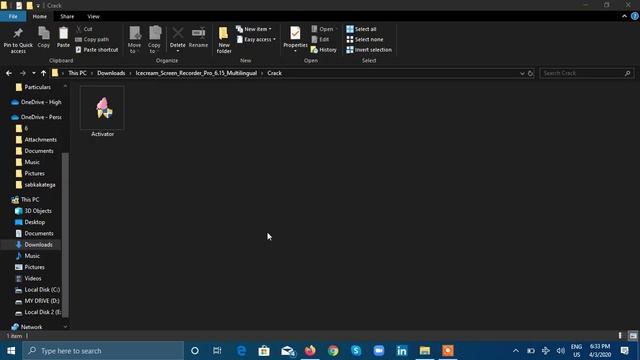
Task: Click Downloads in address breadcrumb
Action: click(x=111, y=73)
